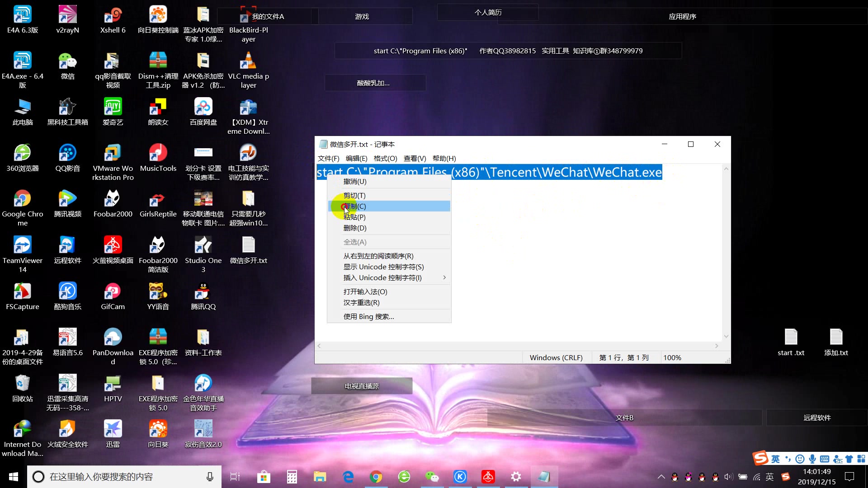Image resolution: width=868 pixels, height=488 pixels.
Task: Open the Google Chrome desktop shortcut
Action: click(x=22, y=208)
